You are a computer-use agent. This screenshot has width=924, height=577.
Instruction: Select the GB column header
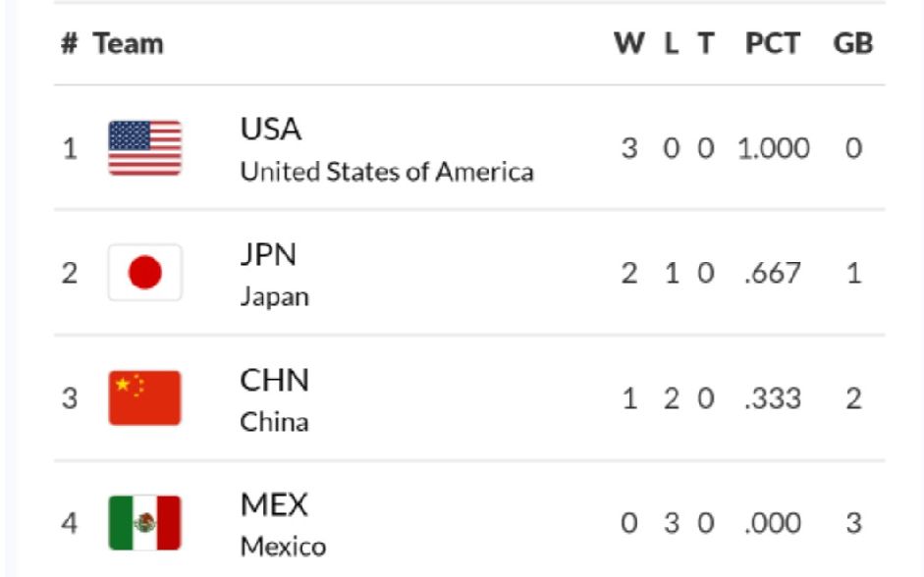pos(852,44)
